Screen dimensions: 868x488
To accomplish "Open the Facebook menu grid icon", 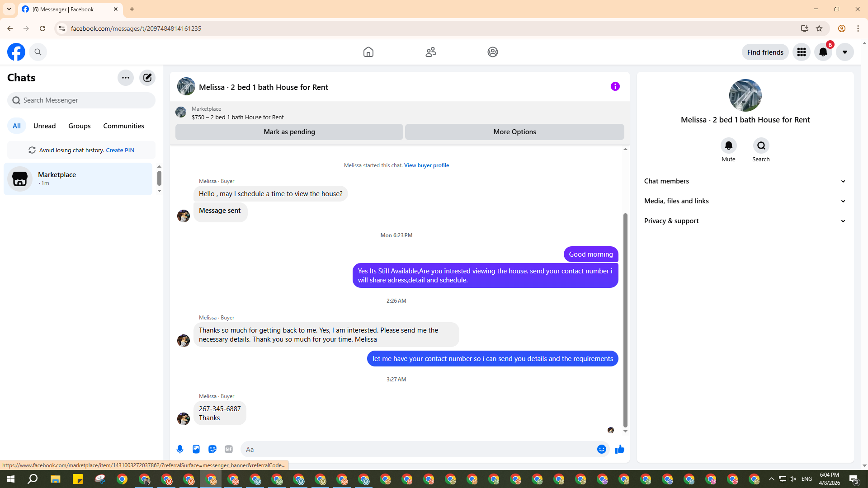I will click(801, 52).
